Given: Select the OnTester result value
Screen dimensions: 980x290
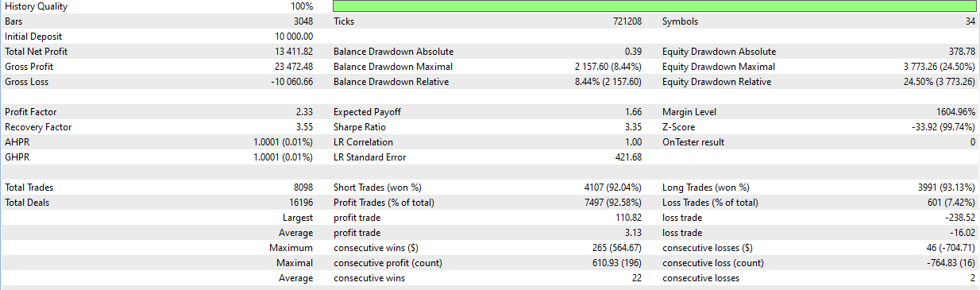Looking at the screenshot, I should click(973, 142).
